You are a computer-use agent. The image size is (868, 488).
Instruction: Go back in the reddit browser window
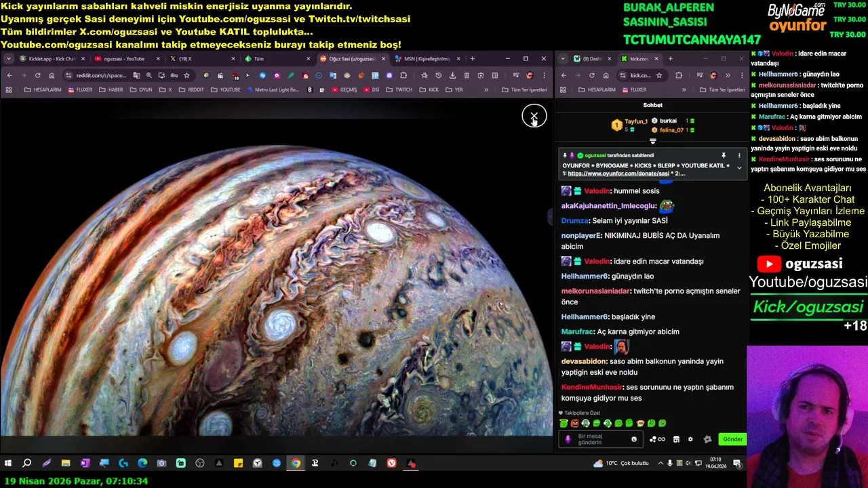pos(9,75)
